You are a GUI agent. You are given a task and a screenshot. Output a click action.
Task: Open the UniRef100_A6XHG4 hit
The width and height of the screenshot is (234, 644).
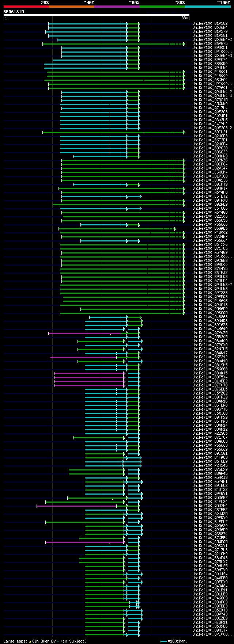pos(210,80)
